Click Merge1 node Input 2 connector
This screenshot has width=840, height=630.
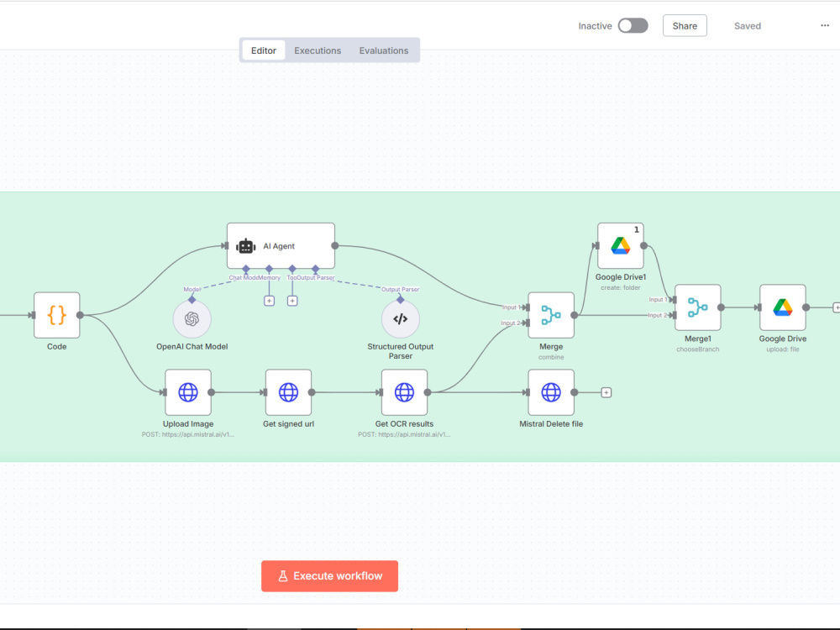(674, 315)
